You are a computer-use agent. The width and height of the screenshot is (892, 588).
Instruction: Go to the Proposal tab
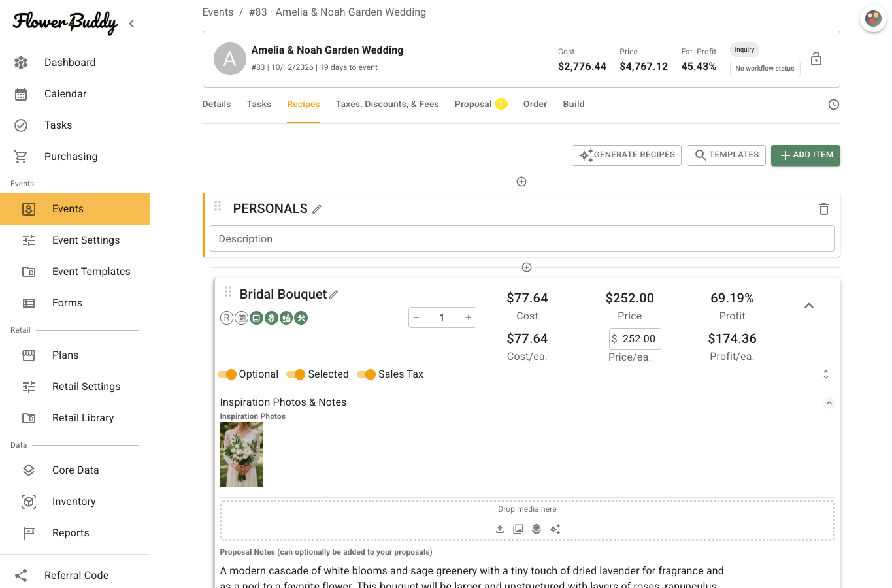[480, 105]
